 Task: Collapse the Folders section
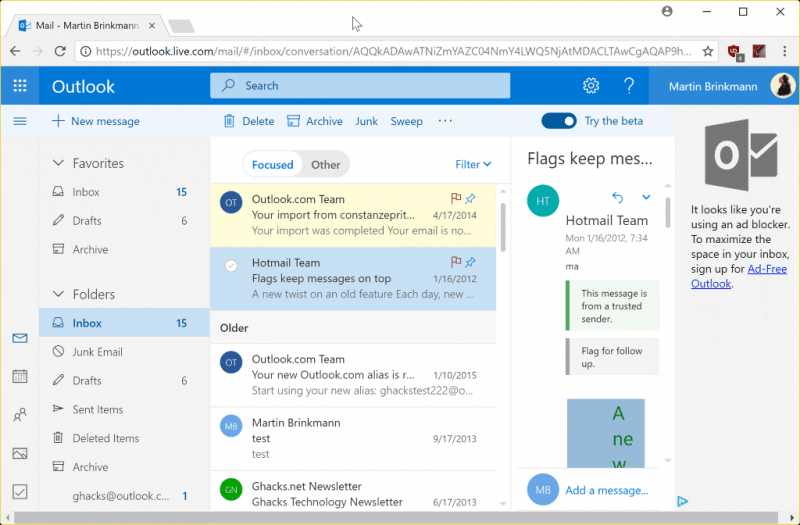point(59,294)
